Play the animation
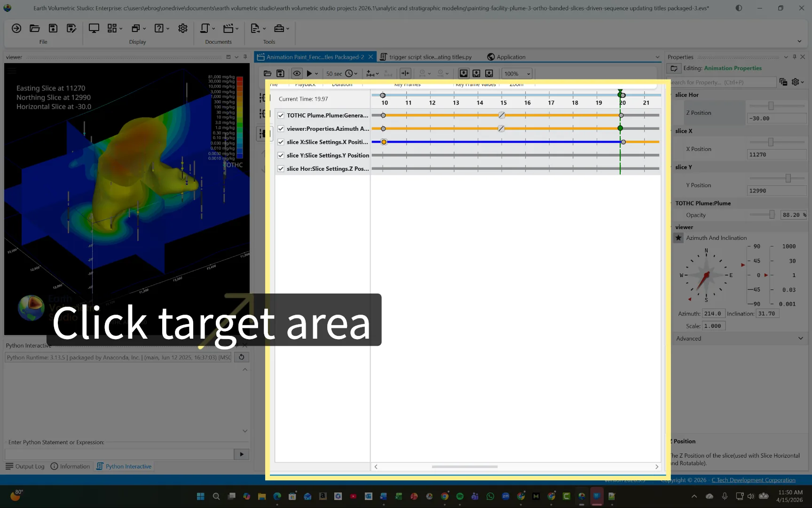Viewport: 812px width, 508px height. coord(309,73)
